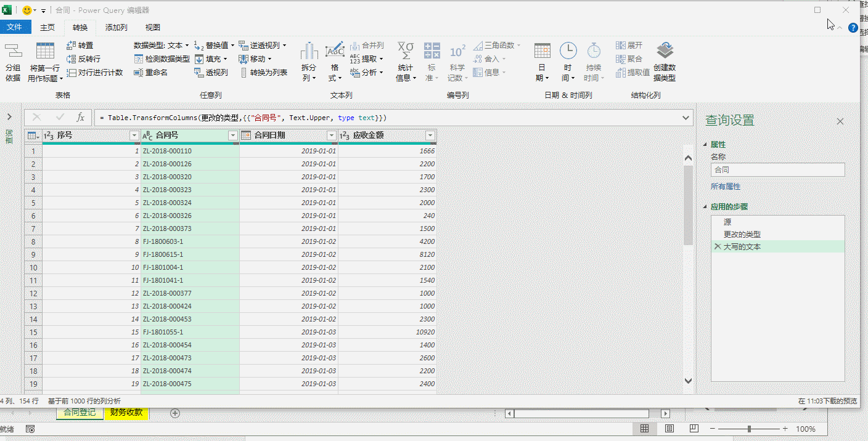The image size is (868, 441).
Task: Delete the 大写的文本 step using X icon
Action: pos(717,246)
